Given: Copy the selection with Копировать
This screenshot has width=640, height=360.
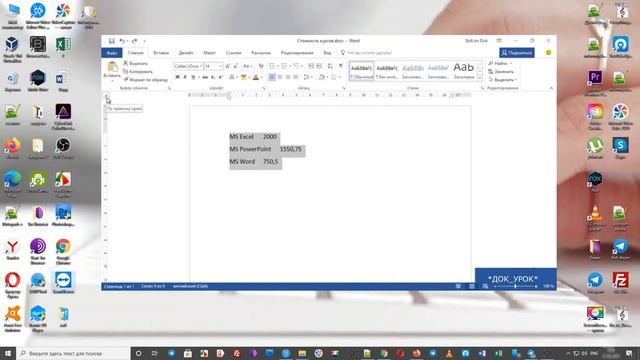Looking at the screenshot, I should click(138, 71).
